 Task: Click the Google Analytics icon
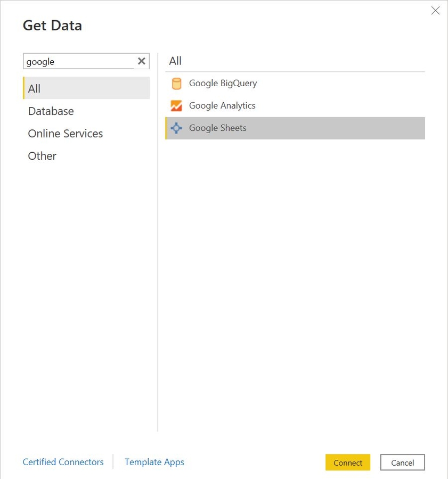tap(176, 106)
